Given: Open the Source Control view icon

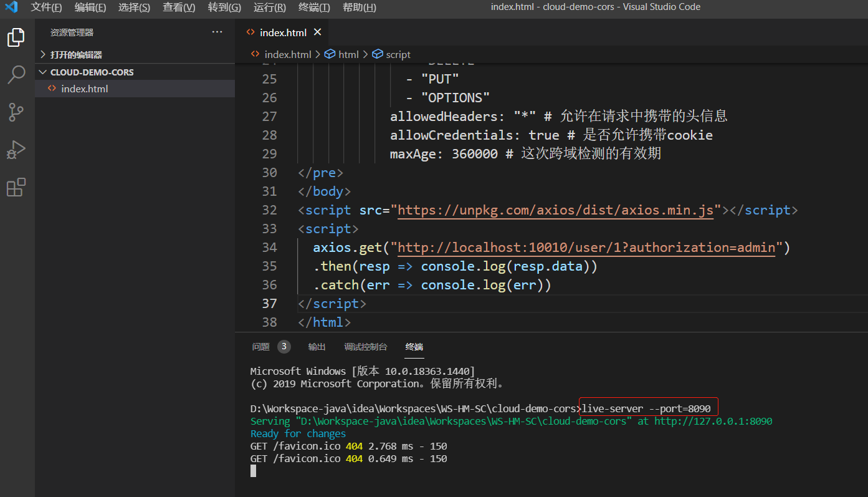Looking at the screenshot, I should [x=16, y=112].
